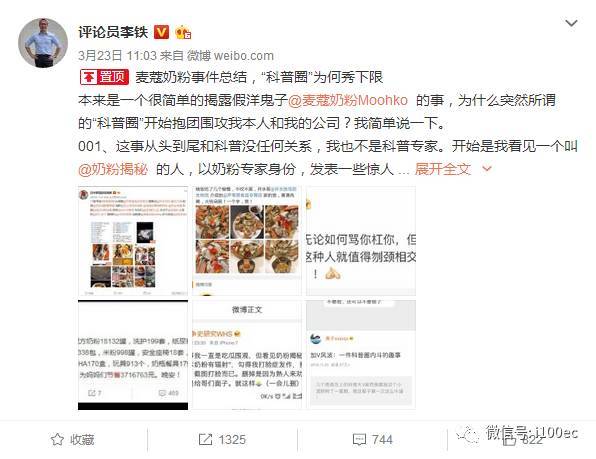Image resolution: width=596 pixels, height=459 pixels.
Task: Click the red 置顶 pinned tag
Action: (105, 77)
